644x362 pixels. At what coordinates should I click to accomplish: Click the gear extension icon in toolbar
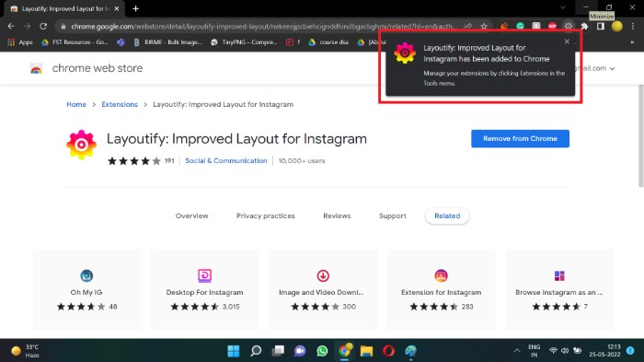(x=569, y=26)
